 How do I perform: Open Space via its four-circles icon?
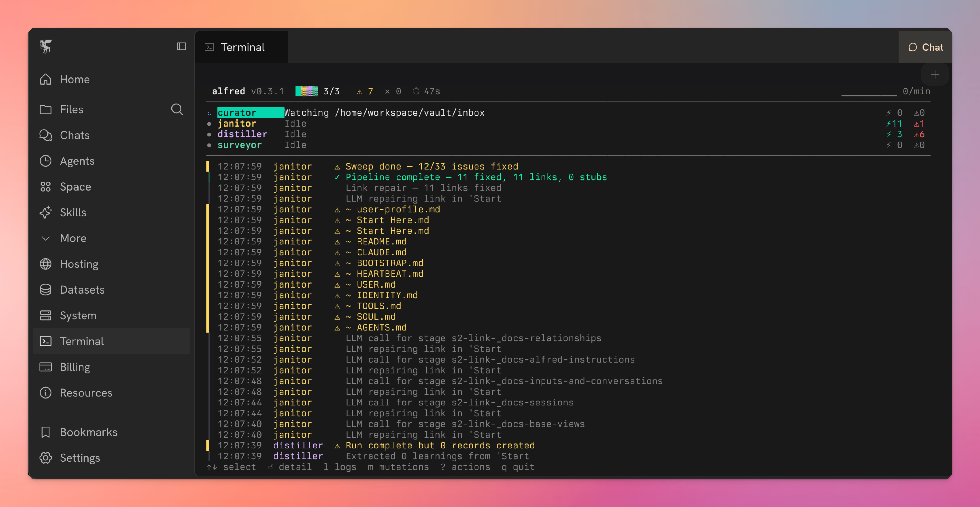[x=46, y=186]
